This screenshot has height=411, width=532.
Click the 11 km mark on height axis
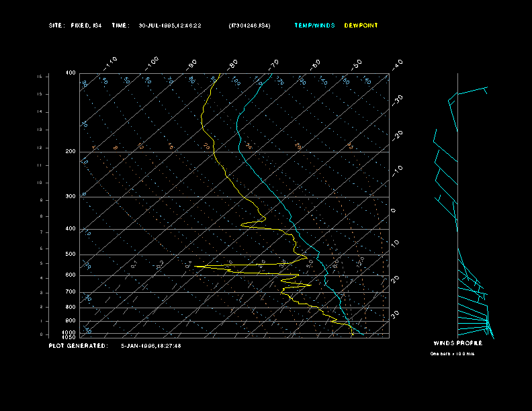coord(40,165)
